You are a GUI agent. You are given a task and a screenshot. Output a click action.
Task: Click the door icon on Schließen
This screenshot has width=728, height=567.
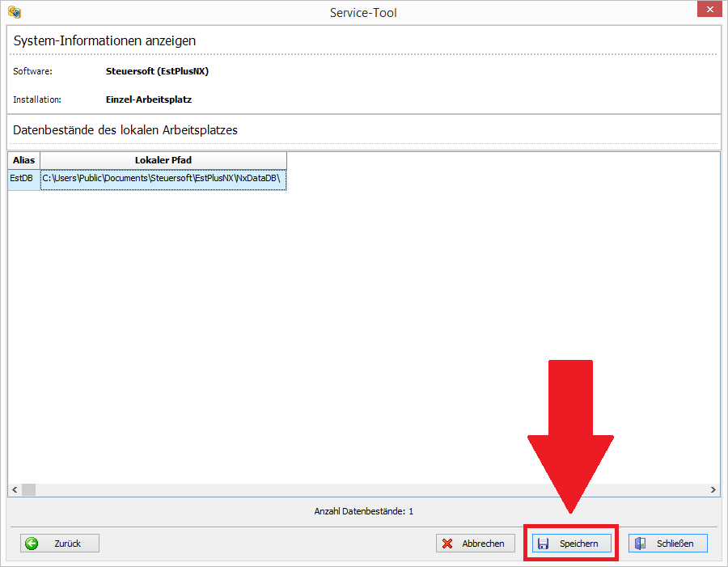click(x=640, y=544)
